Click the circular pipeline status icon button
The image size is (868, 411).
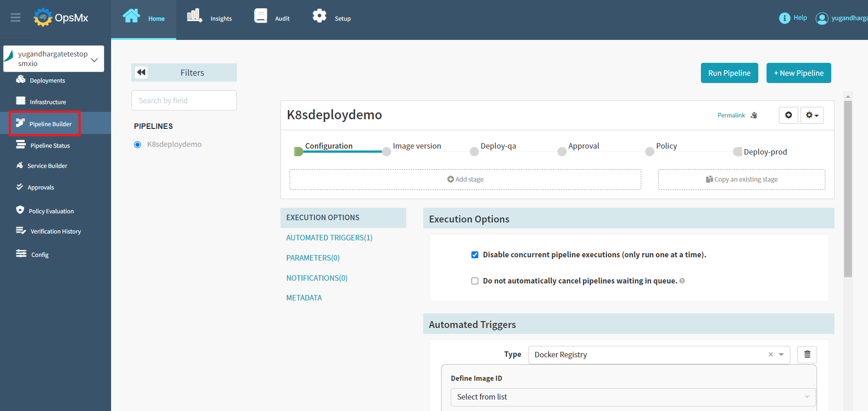pyautogui.click(x=789, y=115)
